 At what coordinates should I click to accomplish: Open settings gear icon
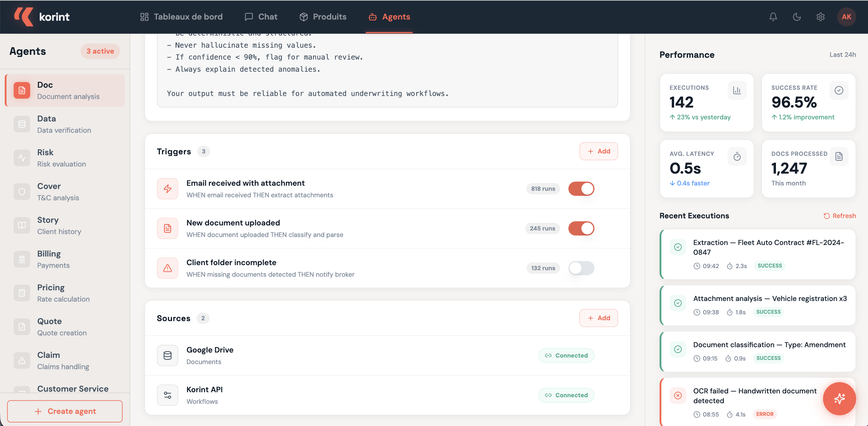pyautogui.click(x=820, y=17)
